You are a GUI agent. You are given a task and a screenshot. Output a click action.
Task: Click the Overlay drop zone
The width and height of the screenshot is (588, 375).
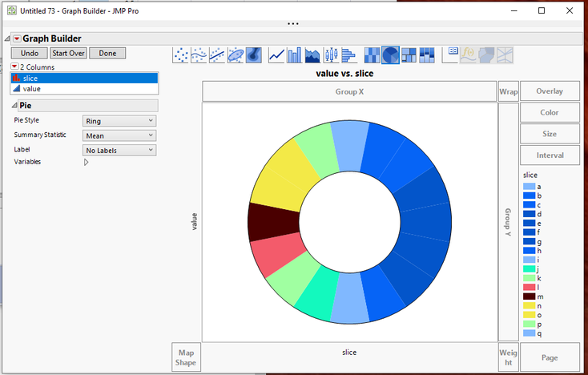(550, 91)
